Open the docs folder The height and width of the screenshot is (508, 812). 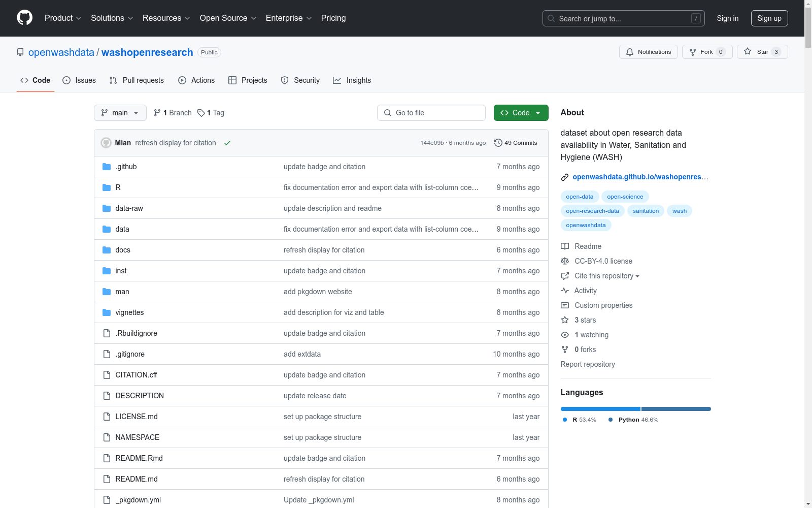pos(123,250)
